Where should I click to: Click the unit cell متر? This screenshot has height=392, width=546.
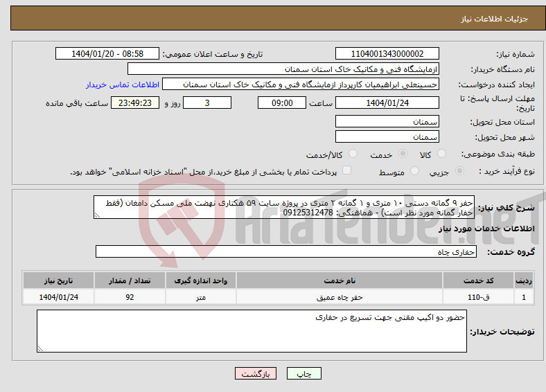[x=200, y=297]
